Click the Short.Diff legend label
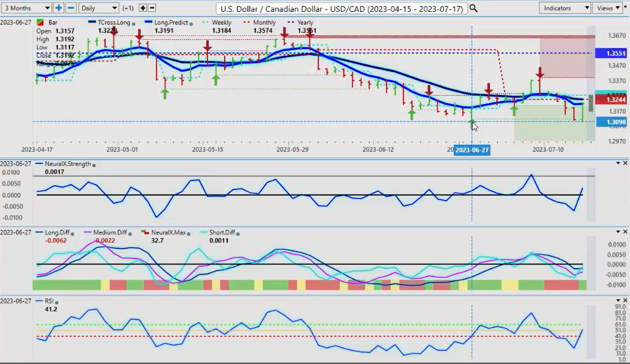Image resolution: width=630 pixels, height=364 pixels. coord(222,232)
